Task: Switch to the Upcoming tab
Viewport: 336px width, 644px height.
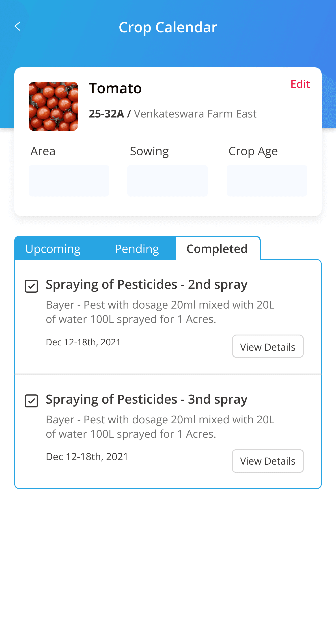Action: [53, 249]
